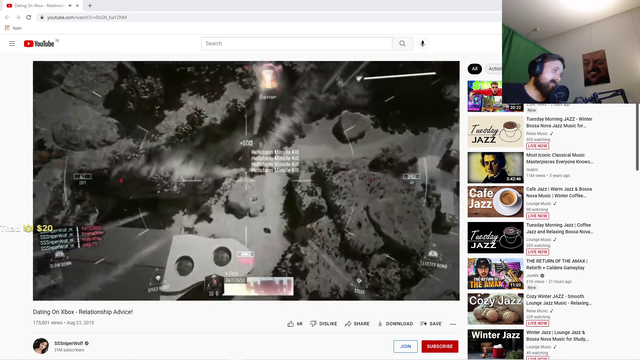640x360 pixels.
Task: Open the SSSniperWolf channel name link
Action: coord(69,343)
